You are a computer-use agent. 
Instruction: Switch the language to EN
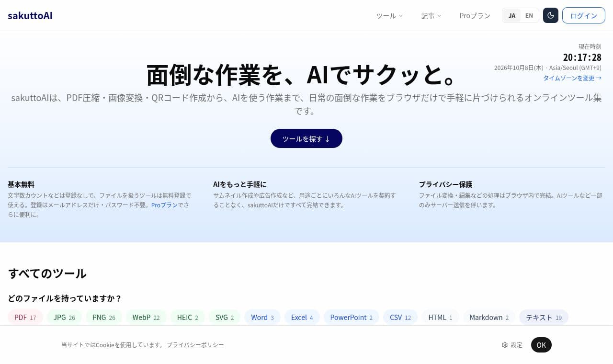click(529, 15)
